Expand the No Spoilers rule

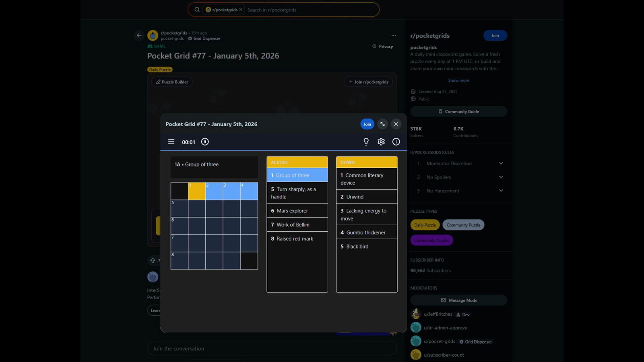pos(501,177)
